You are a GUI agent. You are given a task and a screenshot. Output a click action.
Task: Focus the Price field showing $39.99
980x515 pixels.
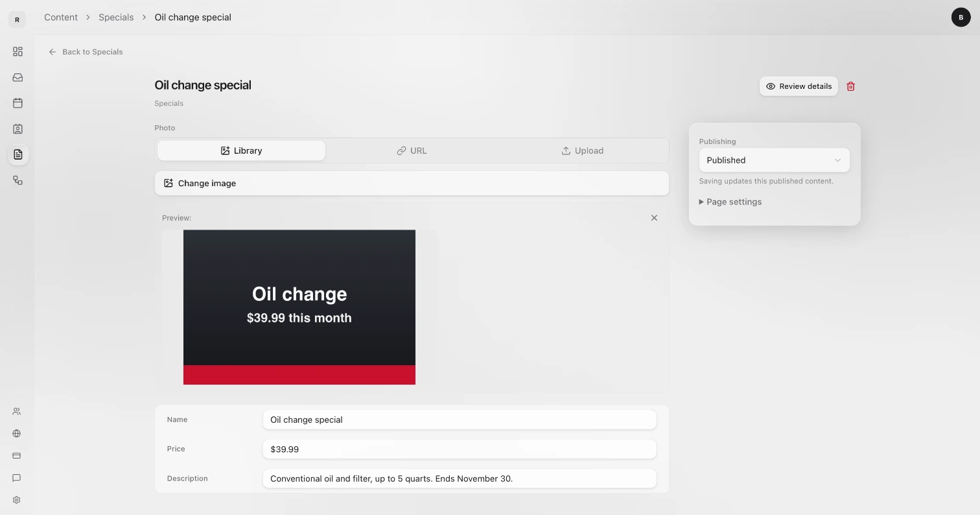click(x=460, y=449)
